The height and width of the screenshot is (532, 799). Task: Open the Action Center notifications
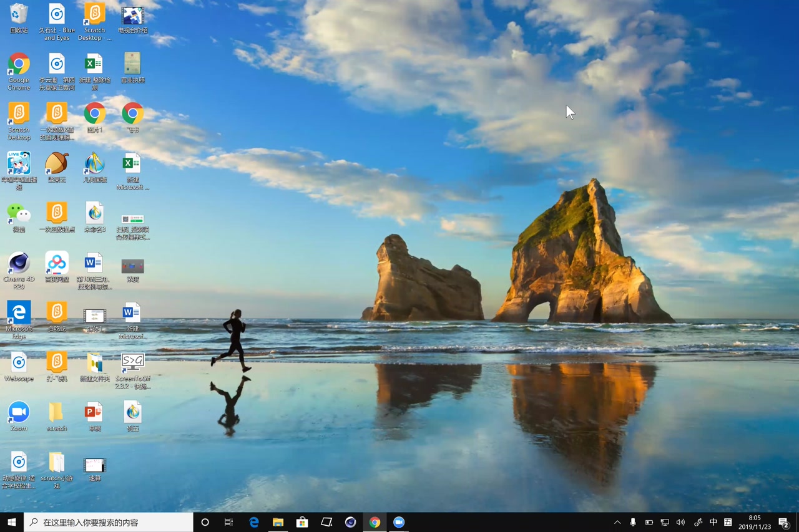(784, 522)
